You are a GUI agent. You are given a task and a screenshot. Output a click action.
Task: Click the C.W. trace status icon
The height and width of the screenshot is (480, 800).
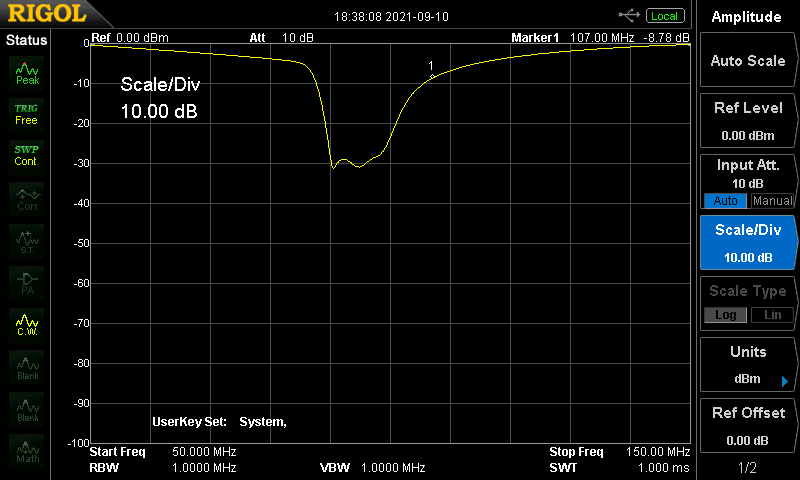click(27, 324)
